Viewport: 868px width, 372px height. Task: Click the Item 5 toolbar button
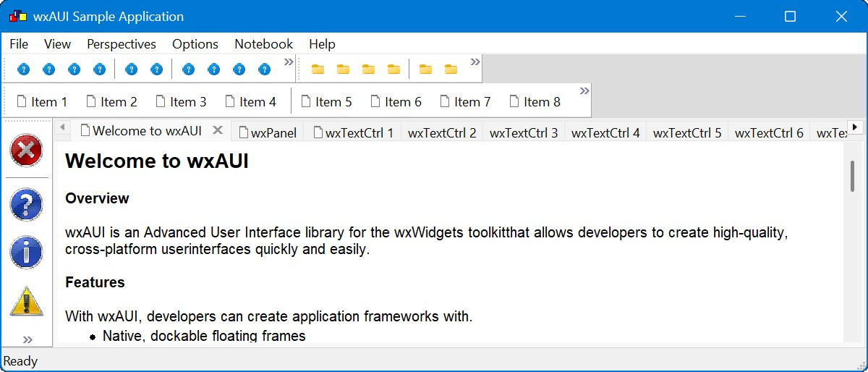coord(326,102)
